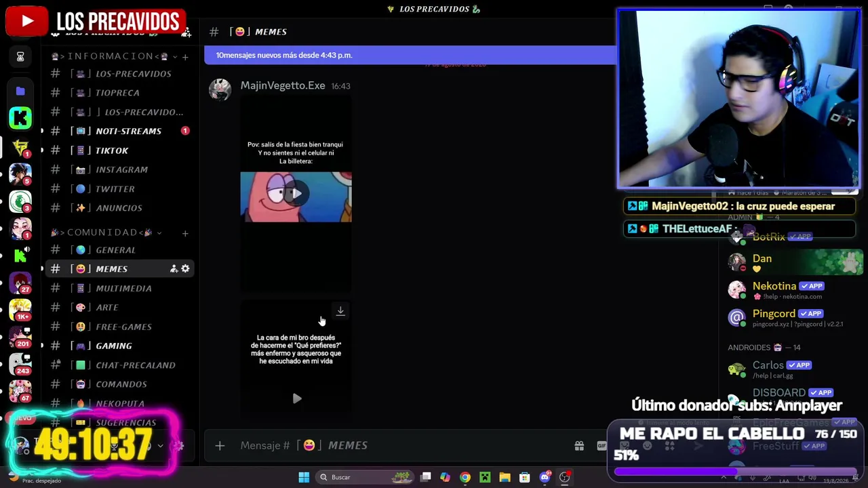Image resolution: width=868 pixels, height=488 pixels.
Task: Open the blue folder server icon
Action: pos(20,91)
